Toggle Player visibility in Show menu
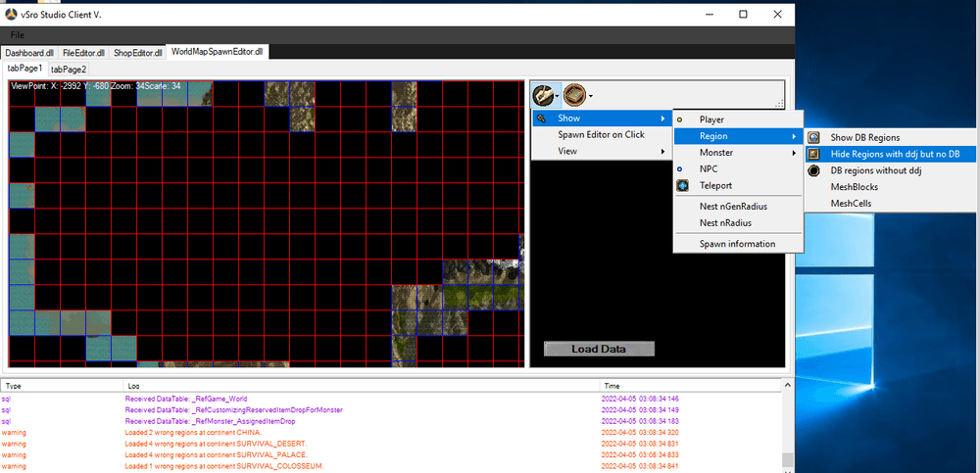 [711, 119]
